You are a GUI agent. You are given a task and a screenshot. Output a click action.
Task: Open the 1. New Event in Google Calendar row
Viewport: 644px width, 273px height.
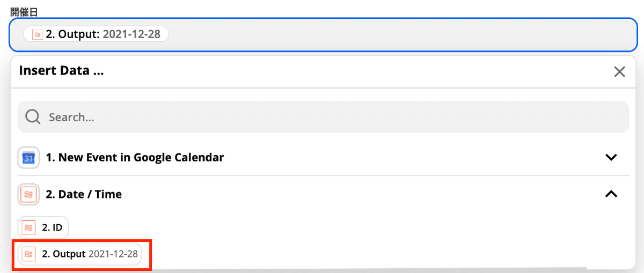(x=323, y=158)
